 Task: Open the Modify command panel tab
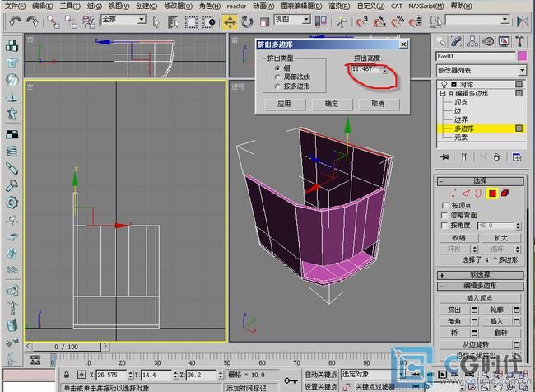click(x=457, y=42)
